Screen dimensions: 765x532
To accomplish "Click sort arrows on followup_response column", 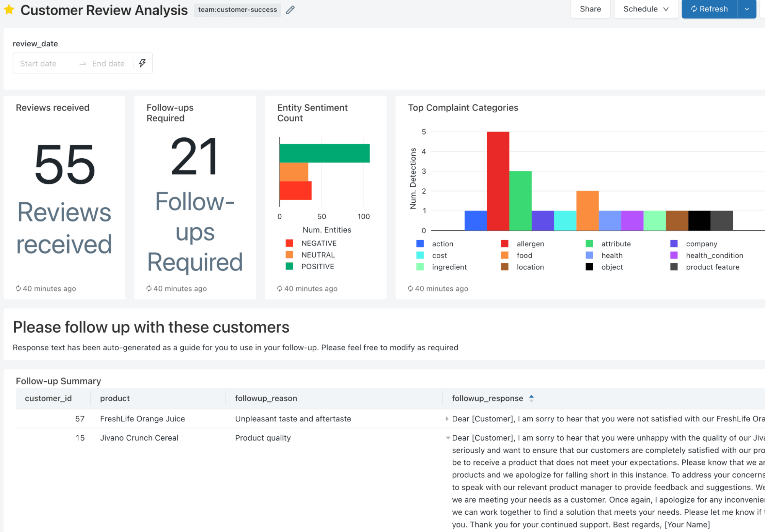I will pyautogui.click(x=531, y=398).
